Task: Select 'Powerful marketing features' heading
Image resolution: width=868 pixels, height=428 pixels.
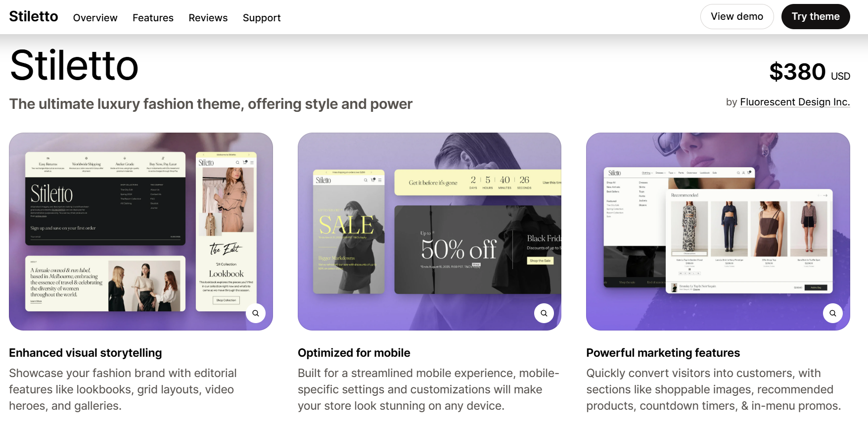Action: point(663,353)
